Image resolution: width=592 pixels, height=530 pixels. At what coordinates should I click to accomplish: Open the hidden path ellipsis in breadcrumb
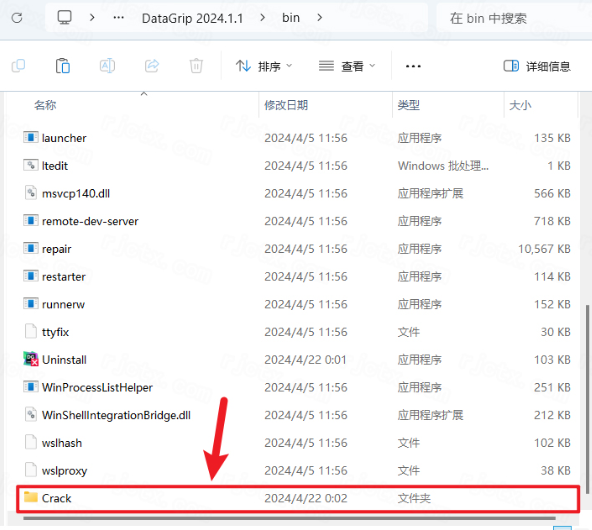coord(119,17)
